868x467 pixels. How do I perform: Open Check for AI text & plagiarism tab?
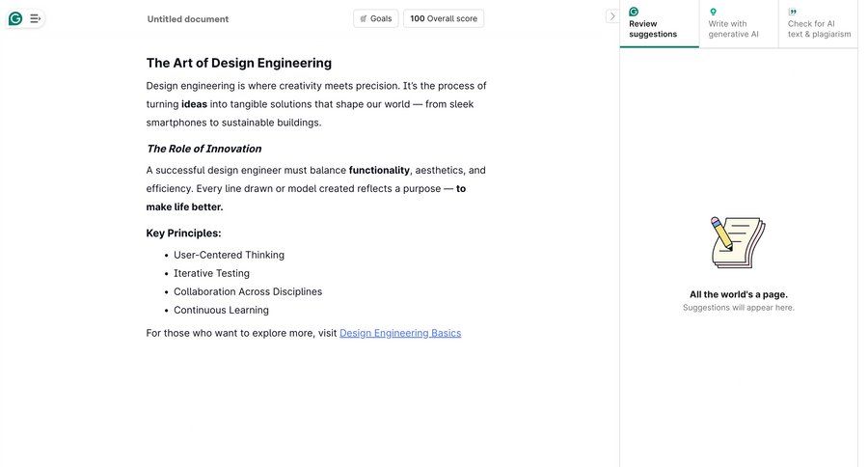point(818,24)
